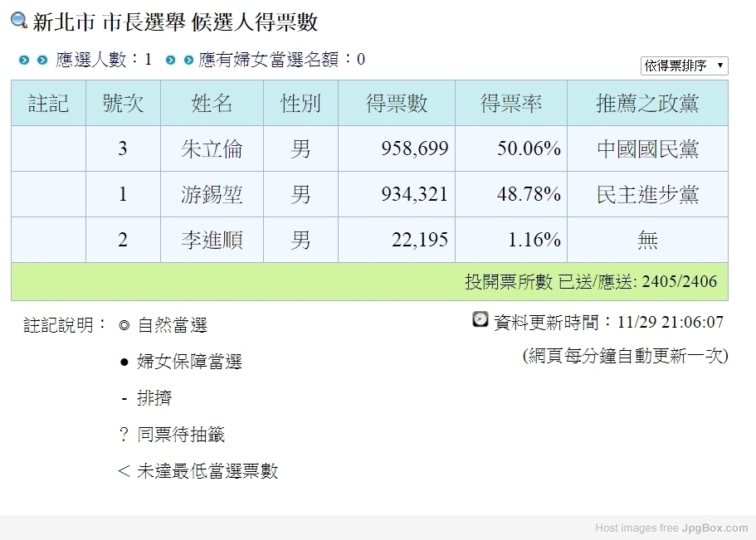The image size is (756, 540).
Task: Click the magnifier icon beside the page title
Action: click(19, 21)
